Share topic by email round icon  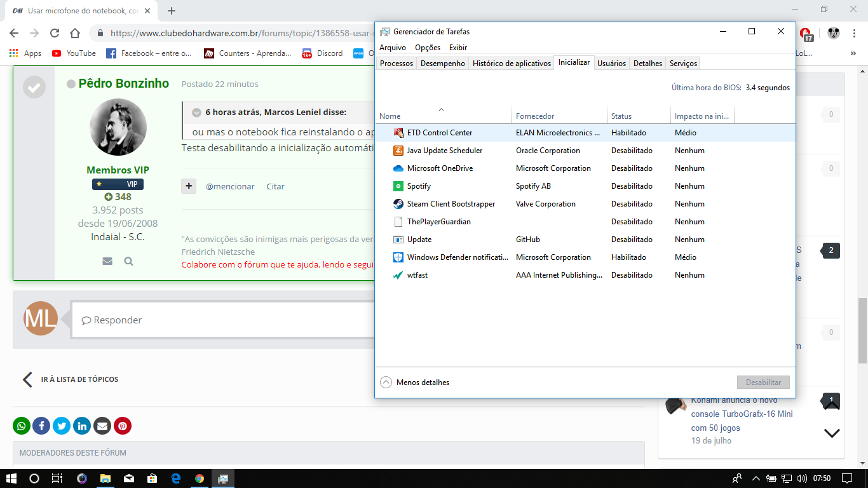[102, 426]
